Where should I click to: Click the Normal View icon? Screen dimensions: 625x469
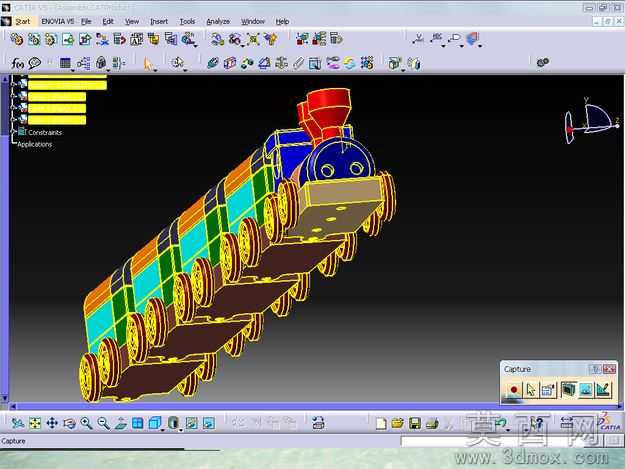coord(121,423)
